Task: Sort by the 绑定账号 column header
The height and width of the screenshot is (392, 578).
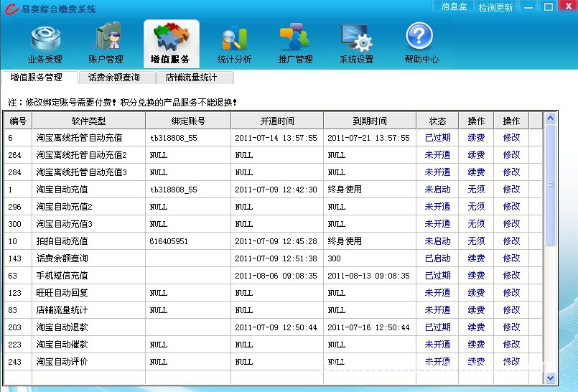Action: 188,121
